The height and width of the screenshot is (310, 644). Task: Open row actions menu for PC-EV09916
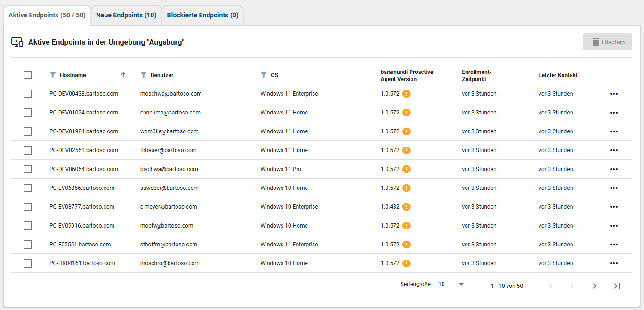pos(613,226)
